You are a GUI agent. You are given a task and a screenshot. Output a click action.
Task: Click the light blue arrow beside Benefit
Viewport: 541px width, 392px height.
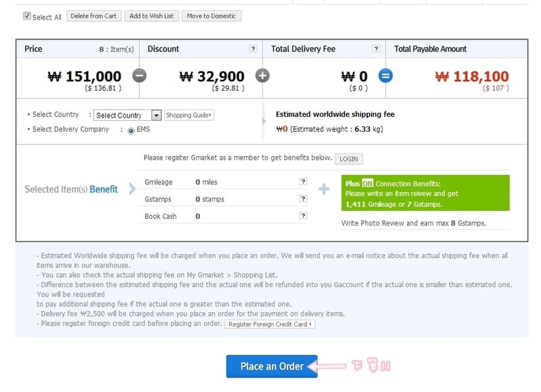pyautogui.click(x=132, y=189)
